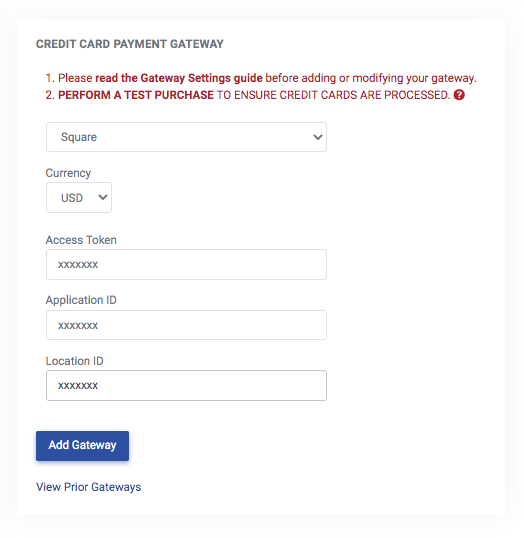524x538 pixels.
Task: Click the Add Gateway button
Action: click(x=82, y=446)
